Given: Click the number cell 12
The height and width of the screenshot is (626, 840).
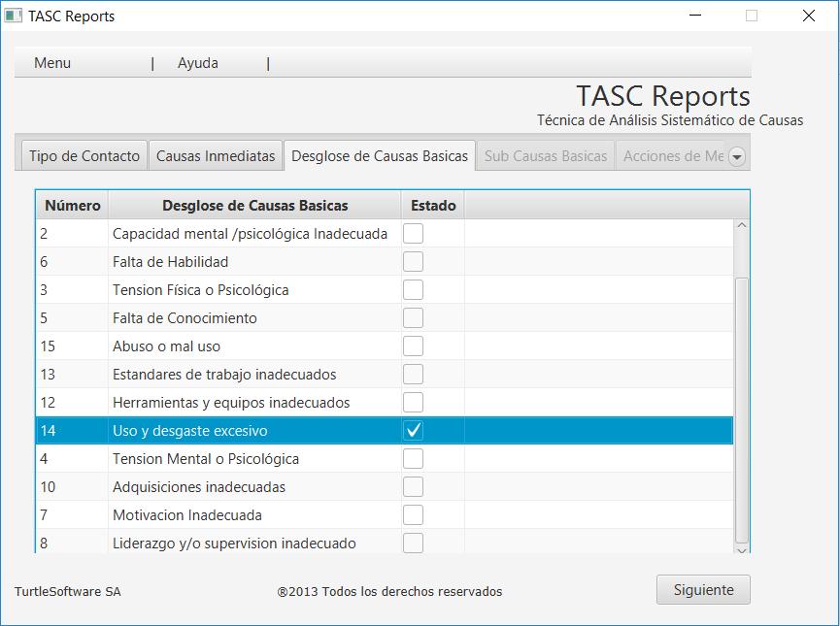Looking at the screenshot, I should pyautogui.click(x=72, y=402).
